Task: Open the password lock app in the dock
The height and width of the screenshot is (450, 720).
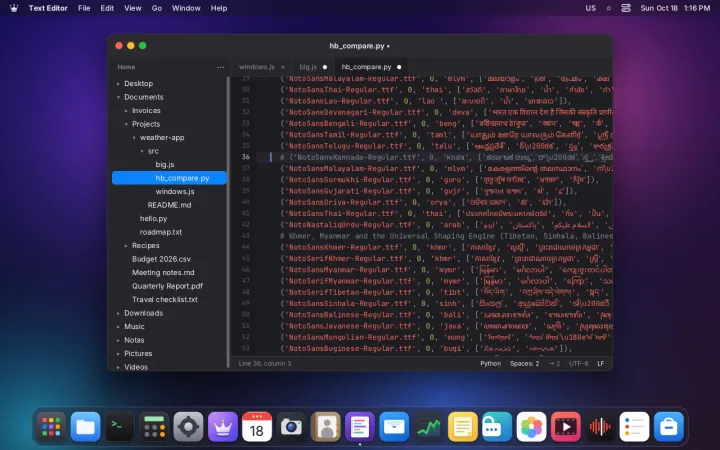Action: click(497, 427)
